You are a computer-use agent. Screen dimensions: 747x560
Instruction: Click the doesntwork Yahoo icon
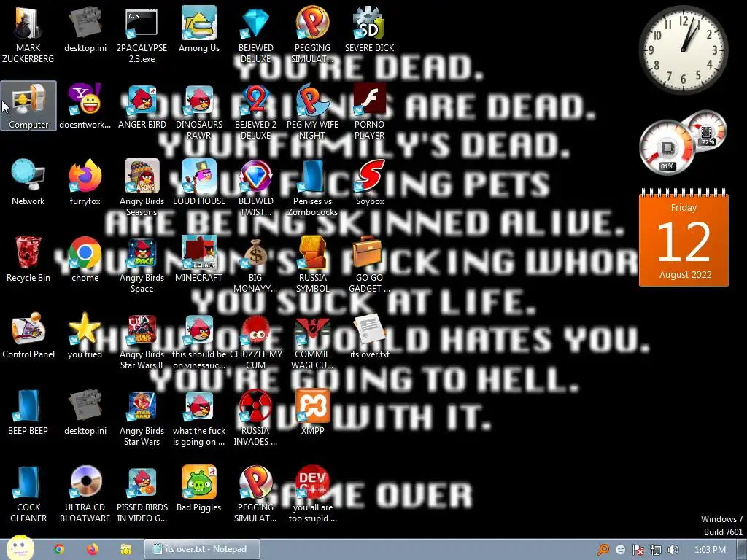coord(85,106)
